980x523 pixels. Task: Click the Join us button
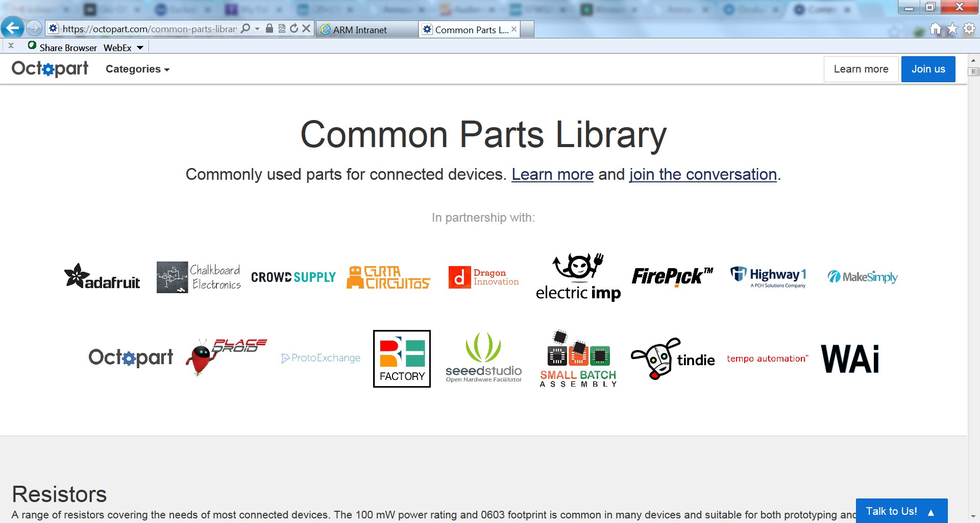tap(928, 69)
